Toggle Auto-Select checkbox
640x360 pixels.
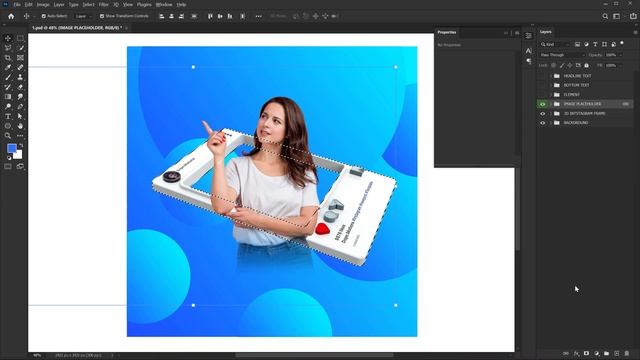tap(44, 16)
